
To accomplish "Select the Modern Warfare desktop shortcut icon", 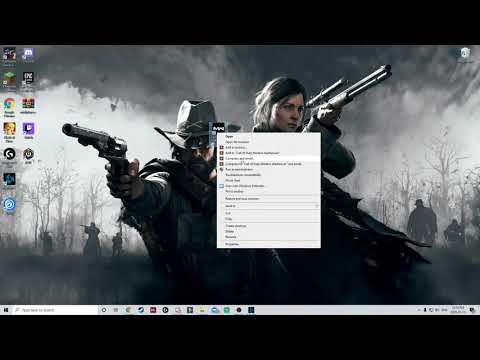I will pyautogui.click(x=218, y=128).
